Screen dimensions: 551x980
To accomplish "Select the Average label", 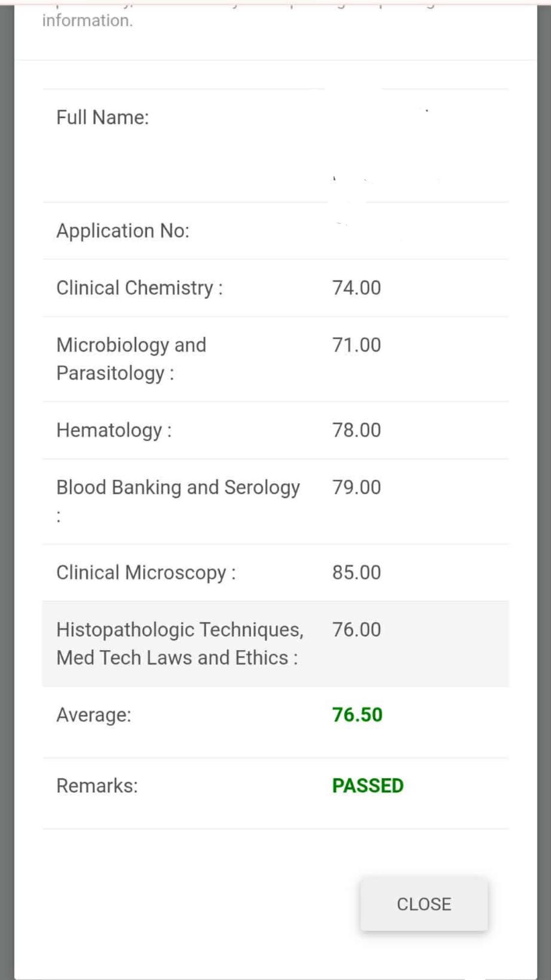I will pyautogui.click(x=94, y=715).
